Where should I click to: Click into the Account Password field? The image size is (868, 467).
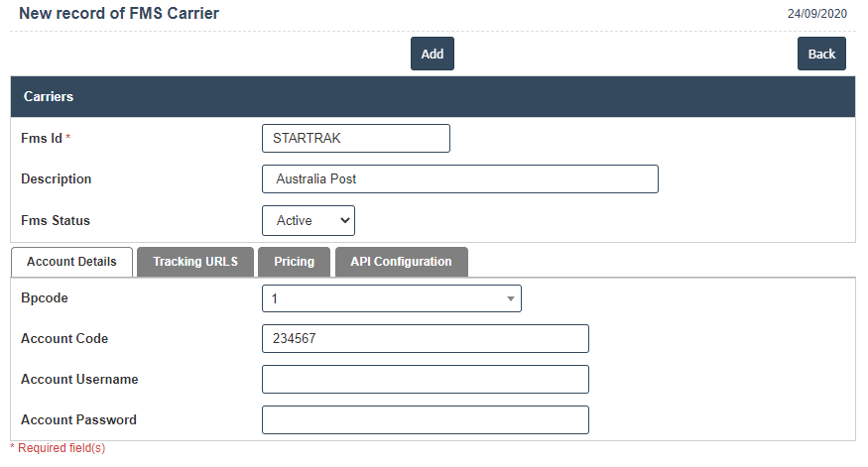(x=425, y=420)
